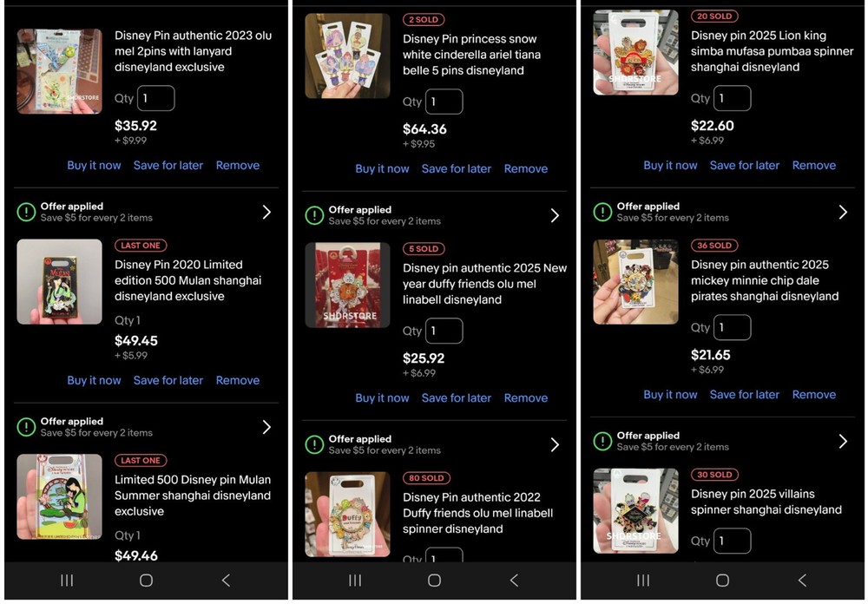Open recent apps in right phone
Image resolution: width=868 pixels, height=604 pixels.
click(x=642, y=581)
